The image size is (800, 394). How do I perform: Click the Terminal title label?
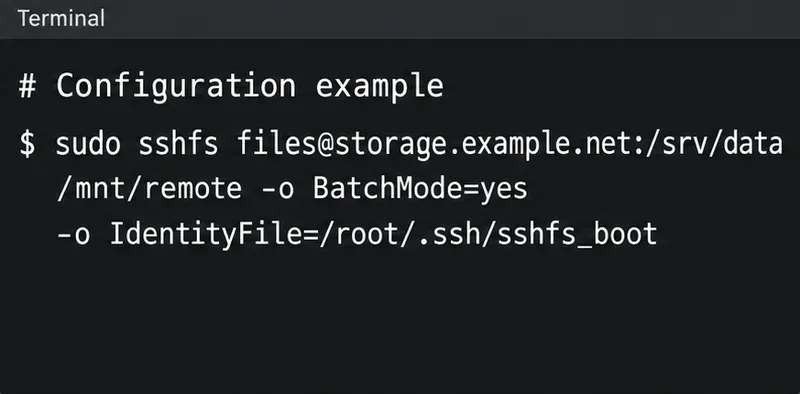pos(61,18)
